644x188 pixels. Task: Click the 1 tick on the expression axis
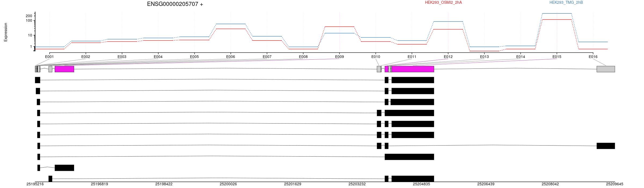[31, 47]
